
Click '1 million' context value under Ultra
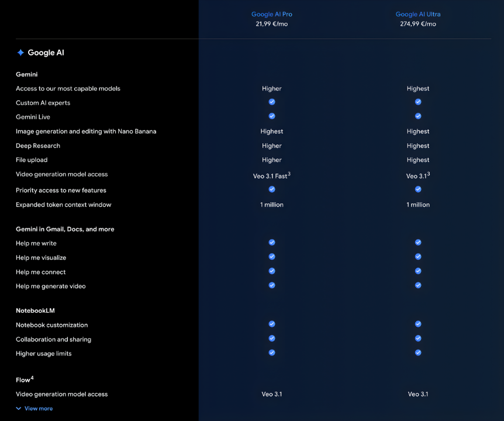point(418,205)
